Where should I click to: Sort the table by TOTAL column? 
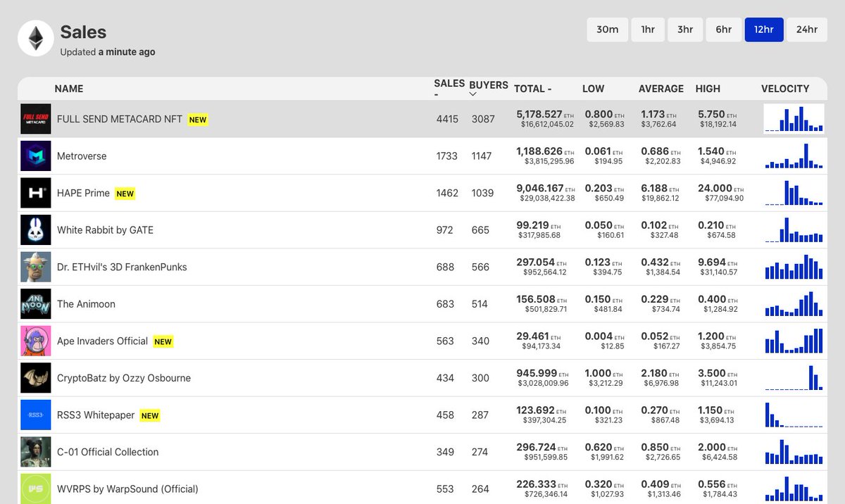click(x=533, y=89)
